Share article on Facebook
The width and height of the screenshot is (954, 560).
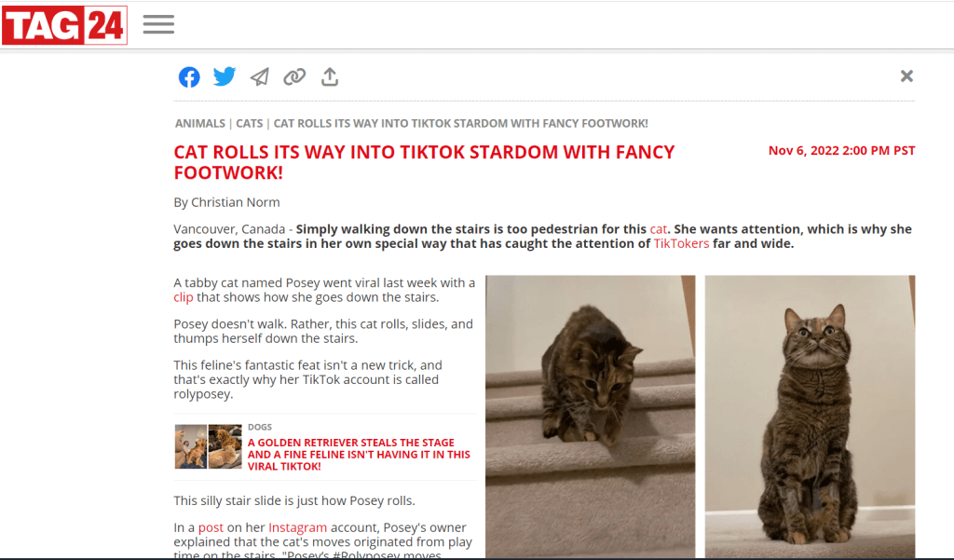[x=189, y=77]
